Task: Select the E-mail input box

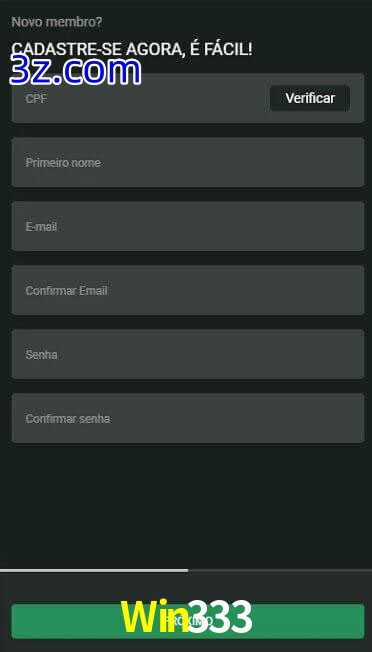Action: 188,226
